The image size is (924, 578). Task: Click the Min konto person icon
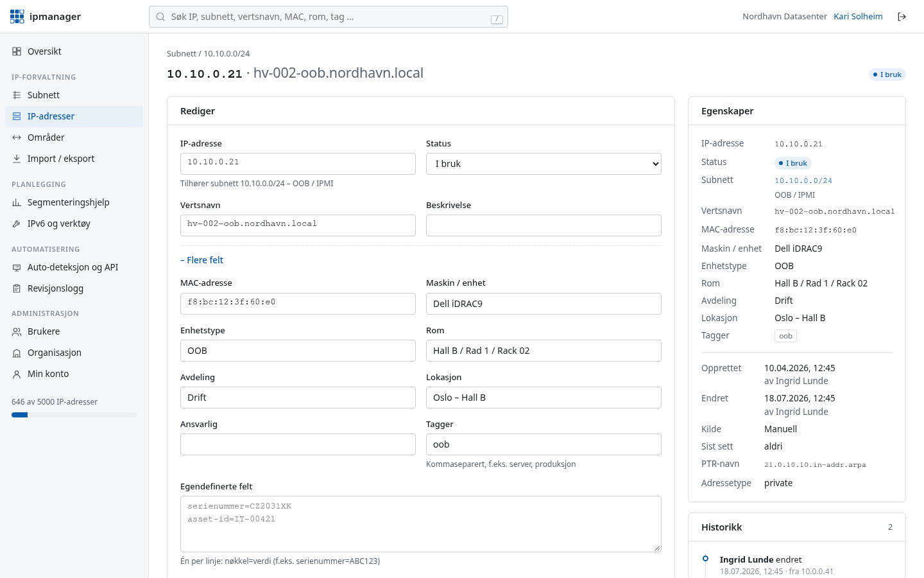(17, 374)
